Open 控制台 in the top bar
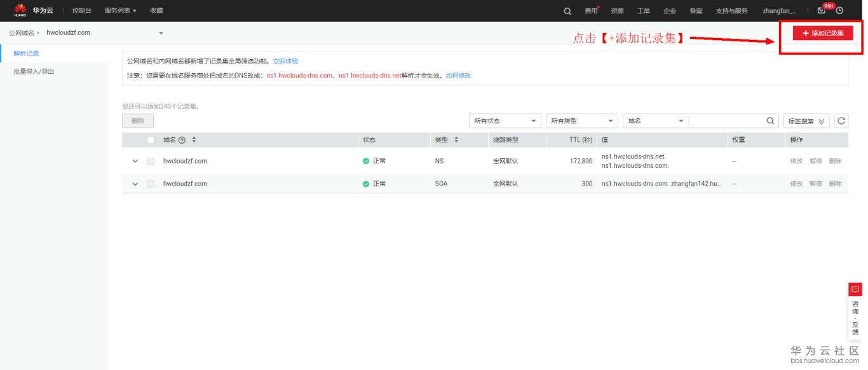 coord(82,11)
